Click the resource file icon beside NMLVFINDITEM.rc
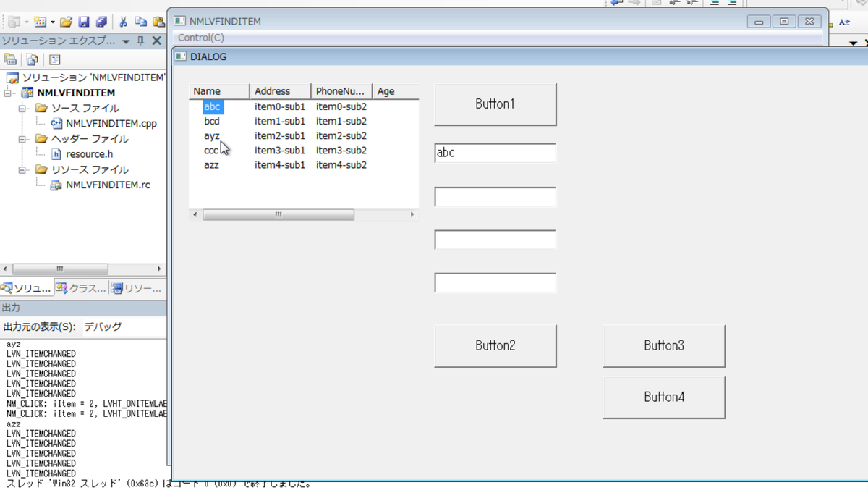The height and width of the screenshot is (493, 868). coord(56,185)
